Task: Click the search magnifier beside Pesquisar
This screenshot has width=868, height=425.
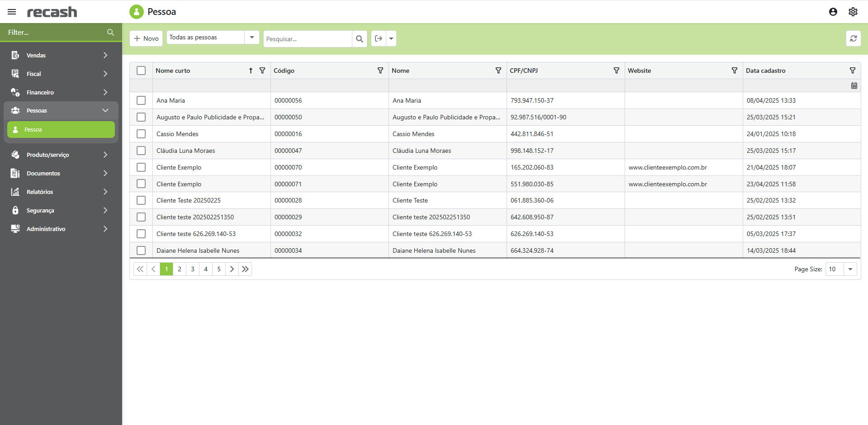Action: click(x=360, y=39)
